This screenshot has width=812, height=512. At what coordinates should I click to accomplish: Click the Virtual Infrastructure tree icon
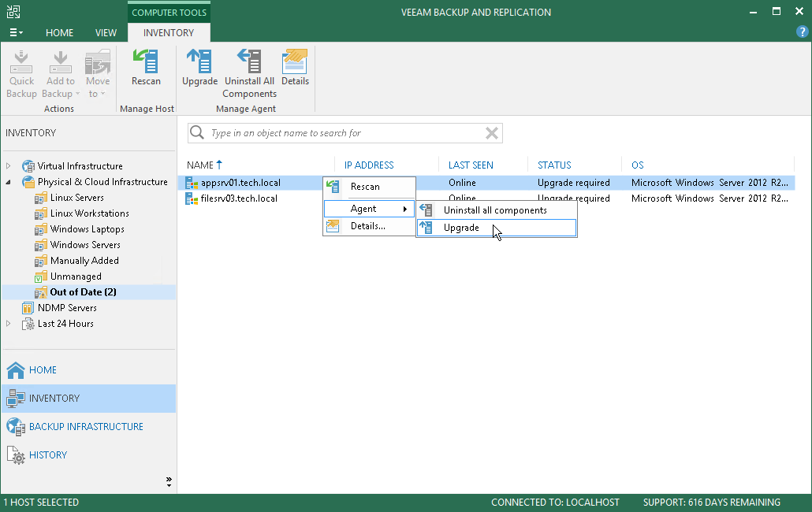point(28,166)
